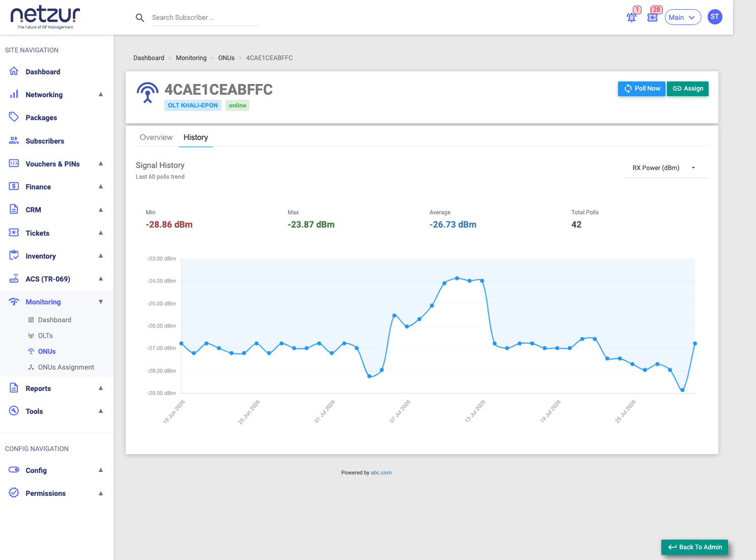756x560 pixels.
Task: Click the ACS (TR-069) router icon
Action: [x=14, y=278]
